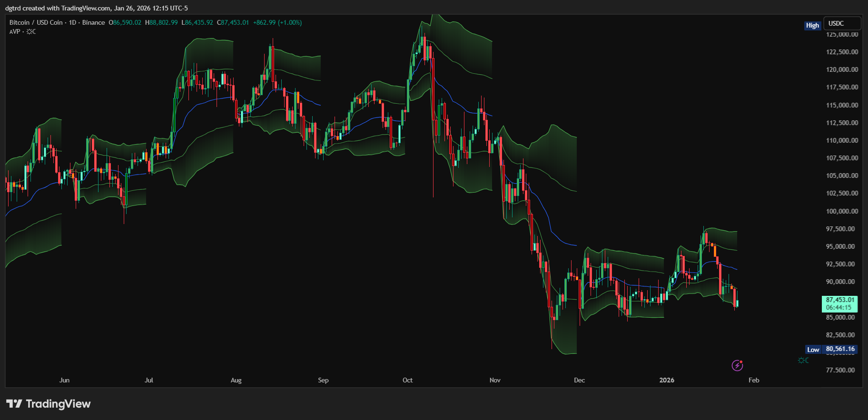Click the purple lightning bolt event icon
This screenshot has width=868, height=420.
tap(737, 365)
